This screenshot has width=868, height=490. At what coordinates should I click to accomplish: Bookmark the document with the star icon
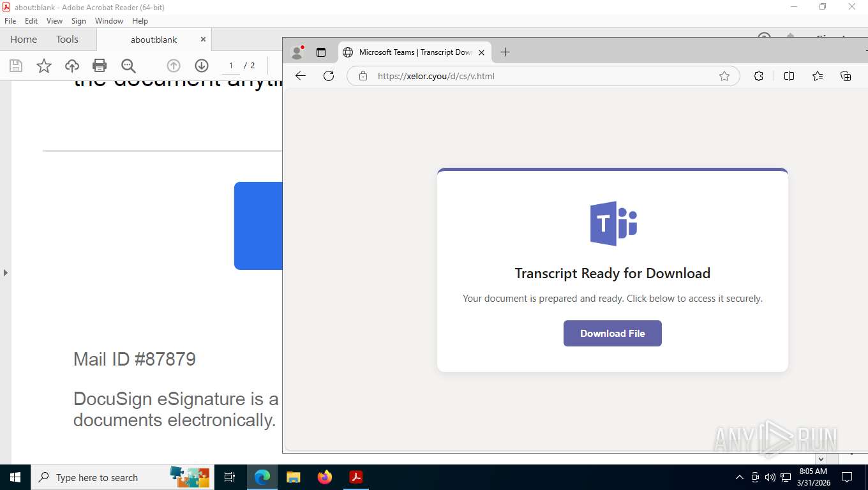tap(44, 66)
